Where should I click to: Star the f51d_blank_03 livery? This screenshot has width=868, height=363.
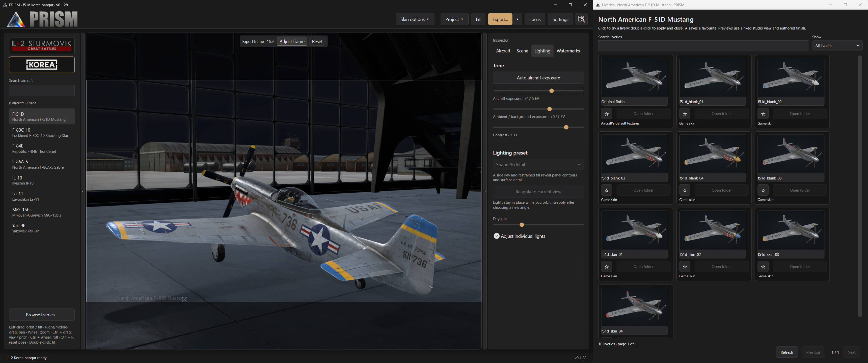(607, 190)
